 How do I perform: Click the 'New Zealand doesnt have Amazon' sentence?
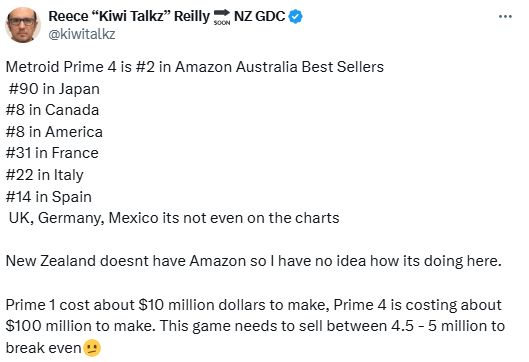254,261
